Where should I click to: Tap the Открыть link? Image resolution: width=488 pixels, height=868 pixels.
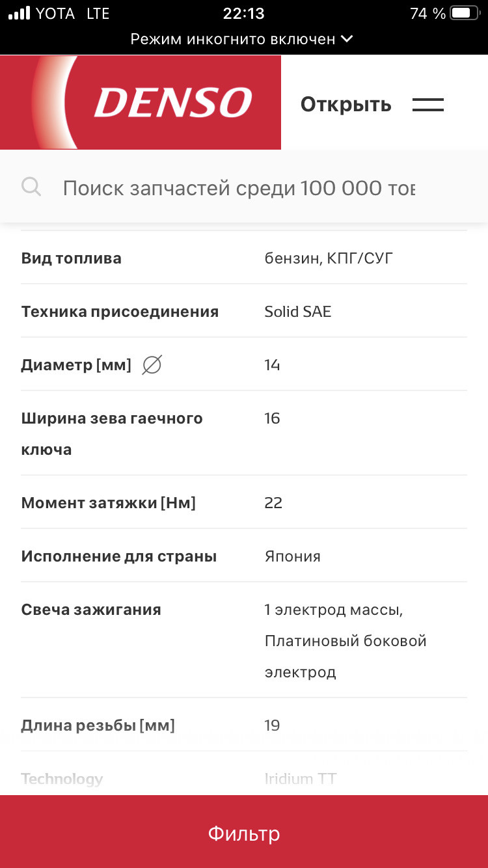(x=346, y=105)
